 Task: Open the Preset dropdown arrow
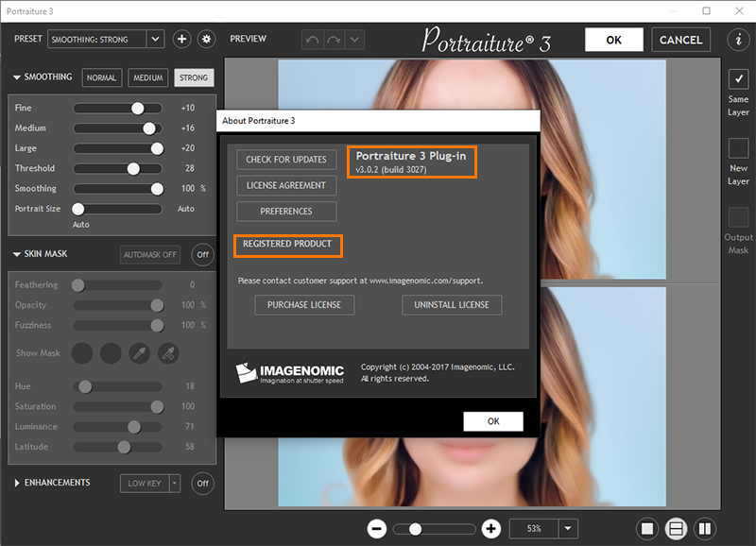(155, 39)
